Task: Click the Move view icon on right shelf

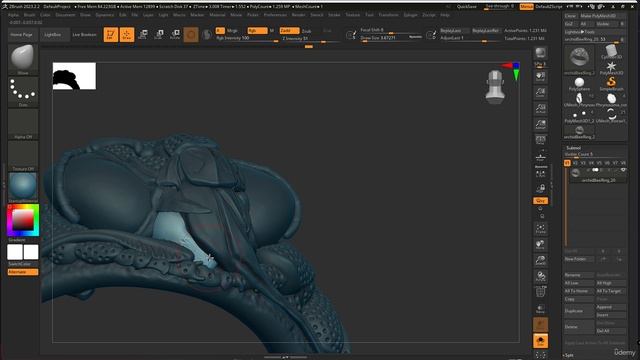Action: [x=540, y=244]
